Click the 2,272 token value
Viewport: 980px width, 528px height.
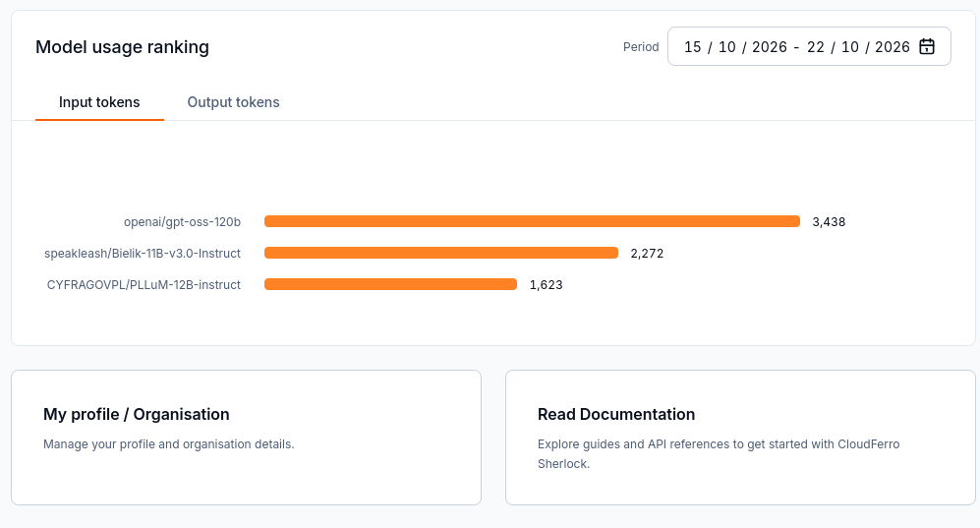point(647,253)
